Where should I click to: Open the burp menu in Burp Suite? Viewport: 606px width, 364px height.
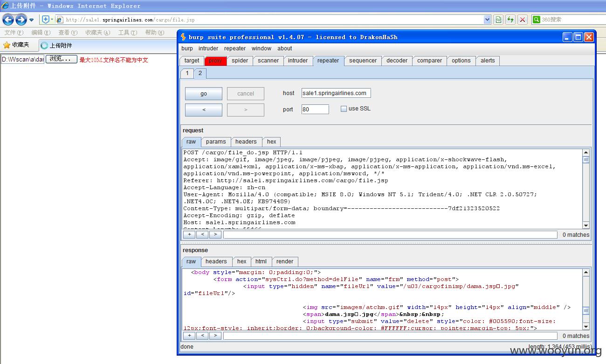(x=187, y=48)
